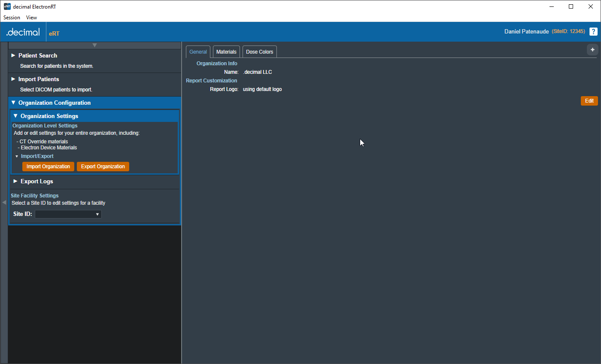The height and width of the screenshot is (364, 601).
Task: Select the General tab
Action: click(x=198, y=52)
